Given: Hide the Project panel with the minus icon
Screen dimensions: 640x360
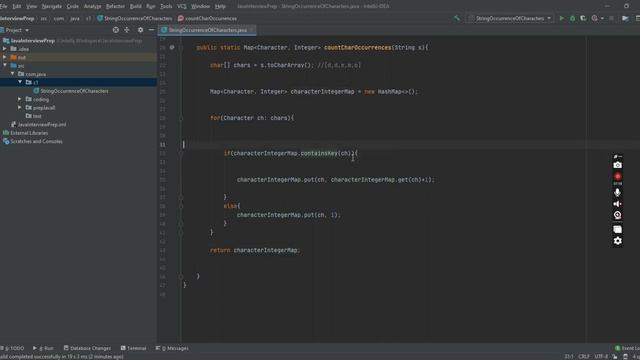Looking at the screenshot, I should click(x=151, y=30).
